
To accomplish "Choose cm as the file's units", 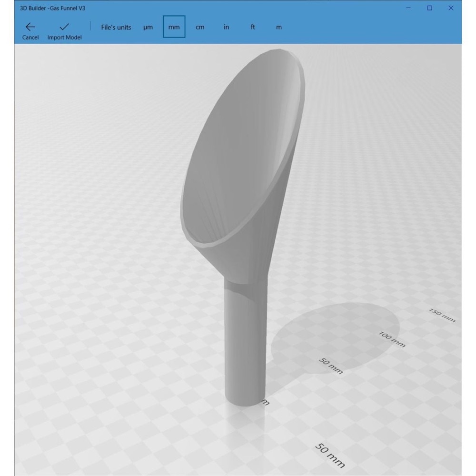I will coord(200,27).
